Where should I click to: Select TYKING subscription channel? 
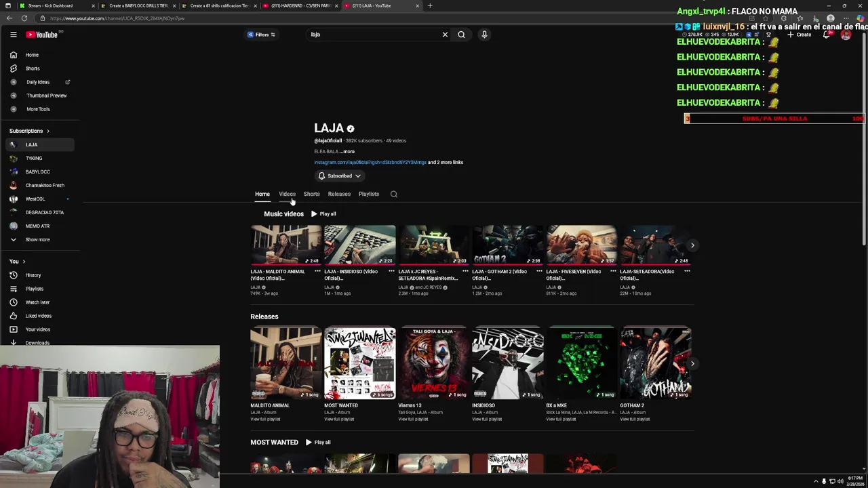(39, 158)
